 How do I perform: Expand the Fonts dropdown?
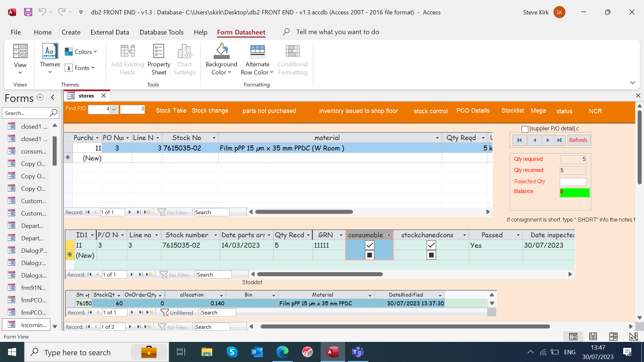80,68
